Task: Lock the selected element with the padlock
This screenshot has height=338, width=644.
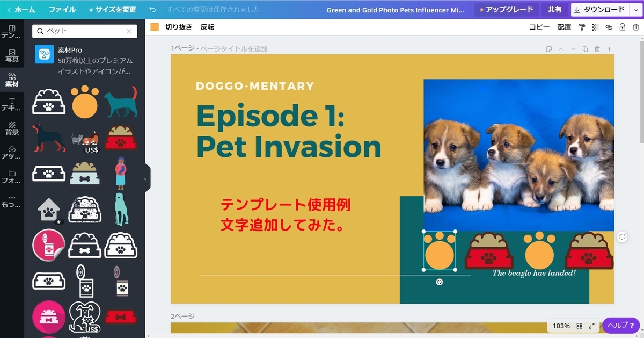Action: 623,27
